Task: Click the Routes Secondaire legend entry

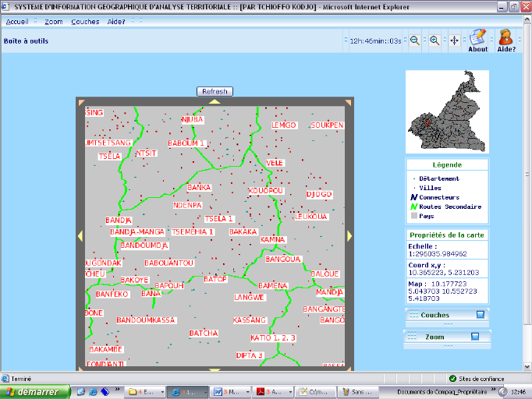Action: pos(449,207)
